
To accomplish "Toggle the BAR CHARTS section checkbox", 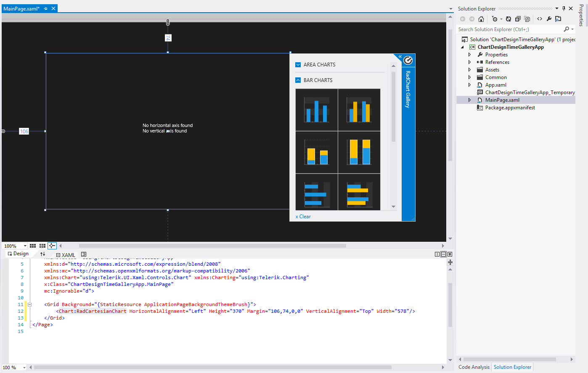I will click(x=298, y=80).
